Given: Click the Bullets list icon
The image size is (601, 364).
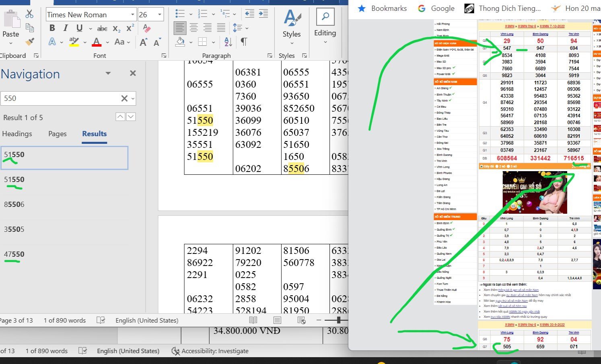Looking at the screenshot, I should pyautogui.click(x=180, y=14).
